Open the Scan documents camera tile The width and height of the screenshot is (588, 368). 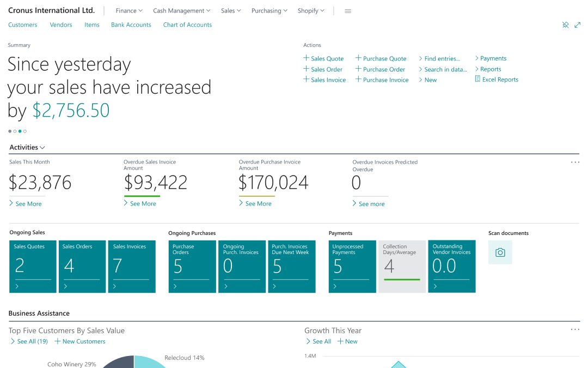pos(500,252)
